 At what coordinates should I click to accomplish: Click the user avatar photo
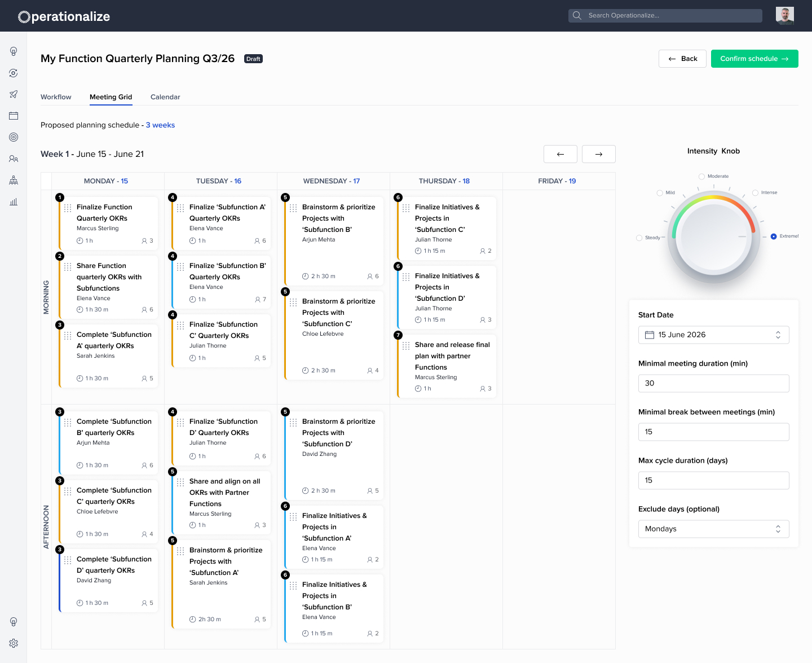pyautogui.click(x=785, y=16)
